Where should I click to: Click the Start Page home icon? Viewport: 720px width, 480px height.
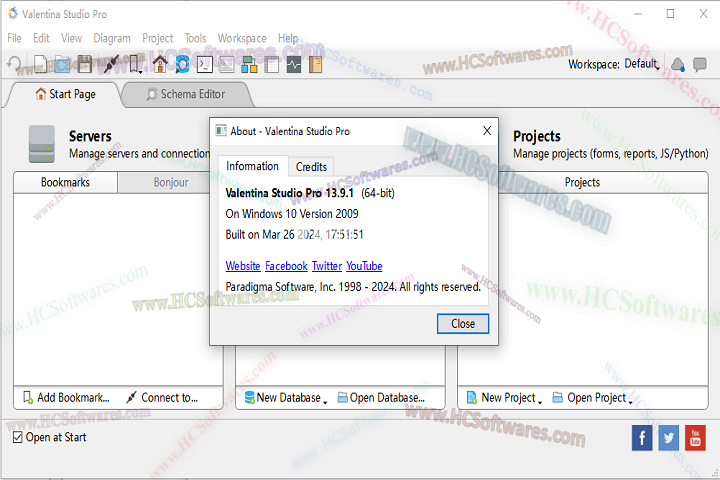click(x=160, y=64)
